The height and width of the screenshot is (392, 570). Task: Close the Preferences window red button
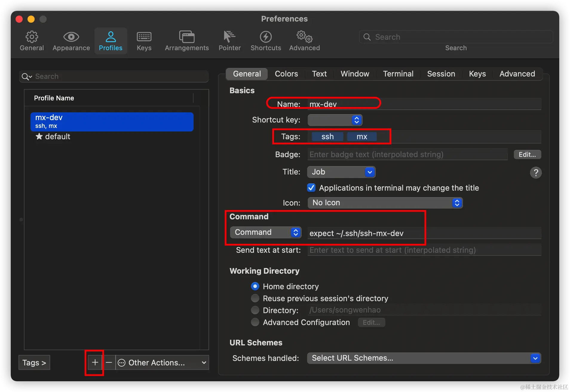(19, 19)
